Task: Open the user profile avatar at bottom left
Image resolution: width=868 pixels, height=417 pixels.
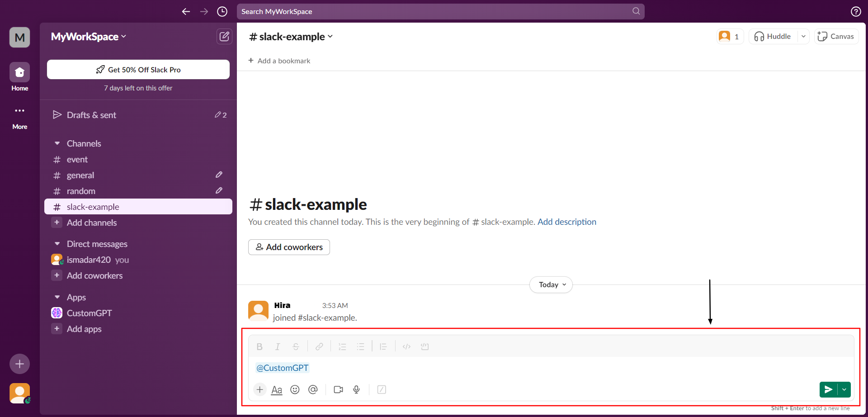Action: [20, 393]
